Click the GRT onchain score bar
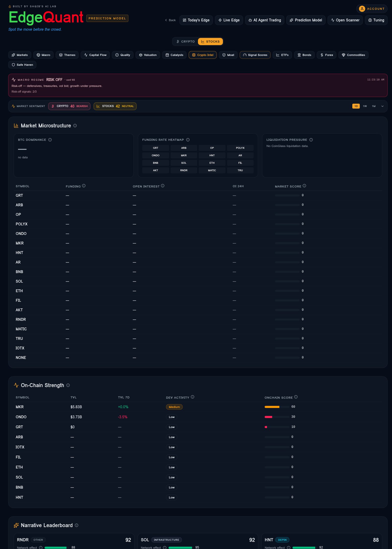 click(277, 427)
